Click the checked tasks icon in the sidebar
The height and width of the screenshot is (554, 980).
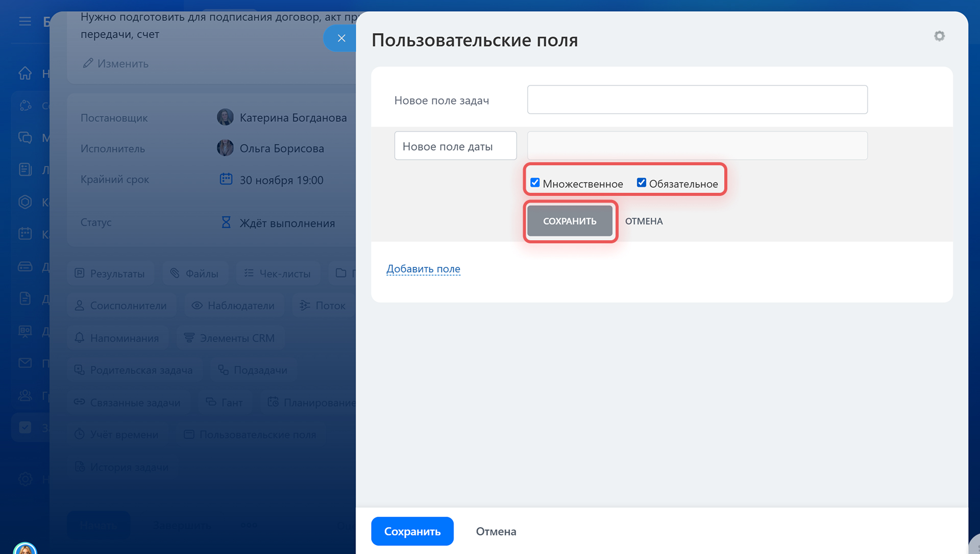tap(25, 427)
